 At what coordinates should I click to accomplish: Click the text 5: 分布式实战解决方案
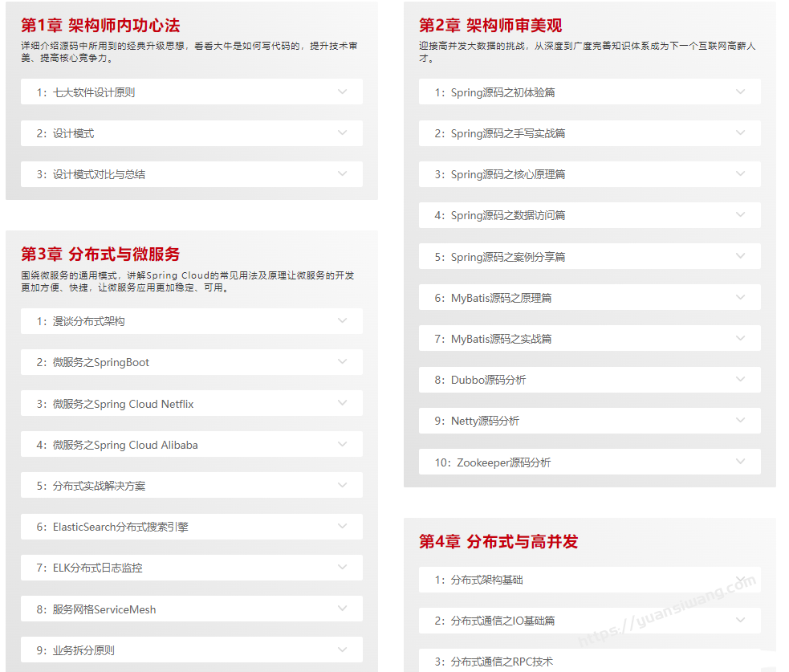[91, 487]
